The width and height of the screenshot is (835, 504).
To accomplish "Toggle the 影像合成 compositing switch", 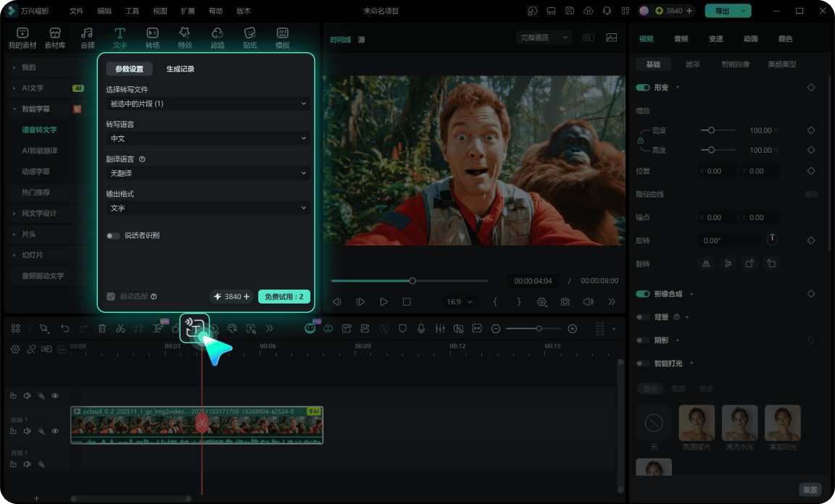I will [643, 294].
